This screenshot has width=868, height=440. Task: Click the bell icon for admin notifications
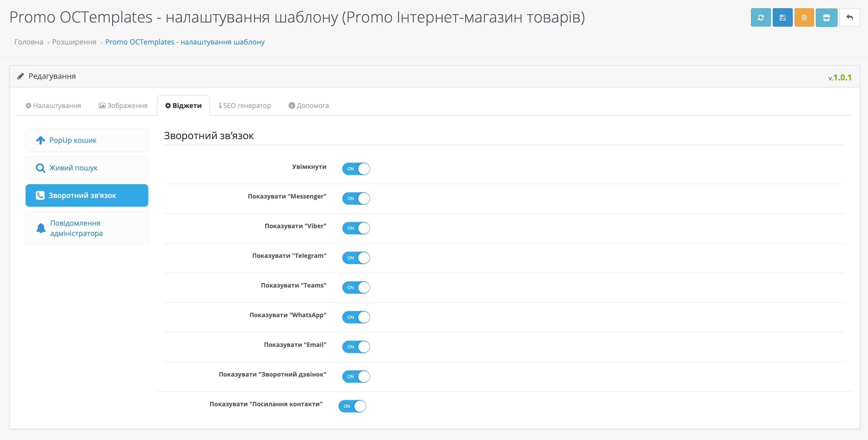pos(41,228)
